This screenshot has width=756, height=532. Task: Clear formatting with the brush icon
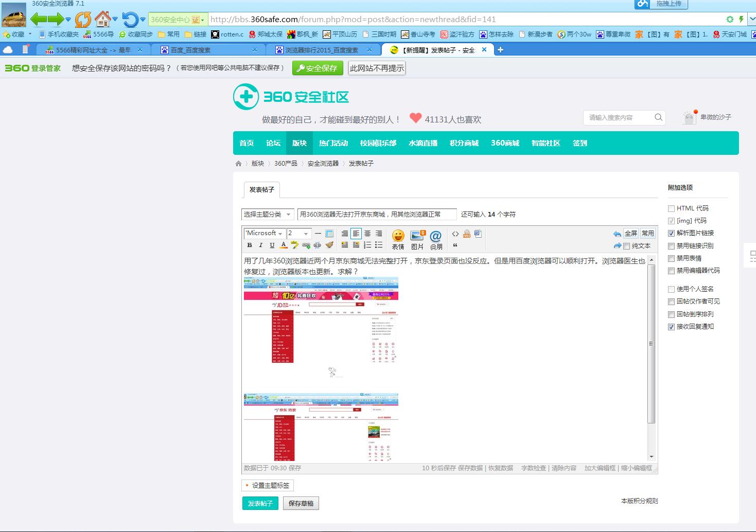[329, 245]
